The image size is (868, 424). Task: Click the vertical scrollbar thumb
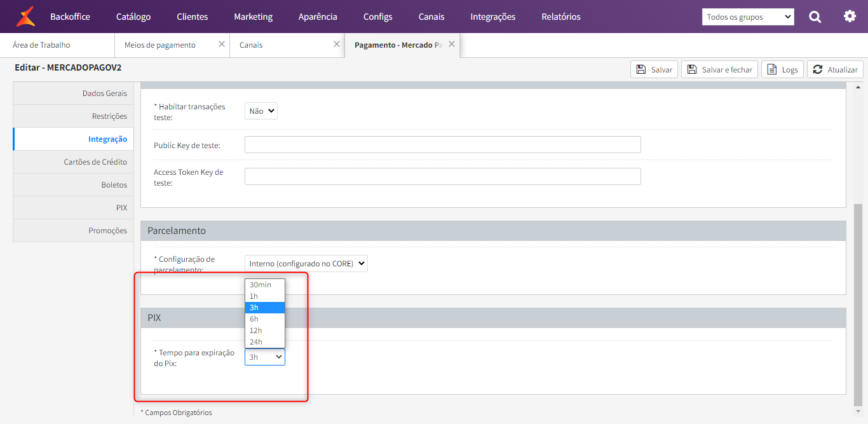point(858,305)
